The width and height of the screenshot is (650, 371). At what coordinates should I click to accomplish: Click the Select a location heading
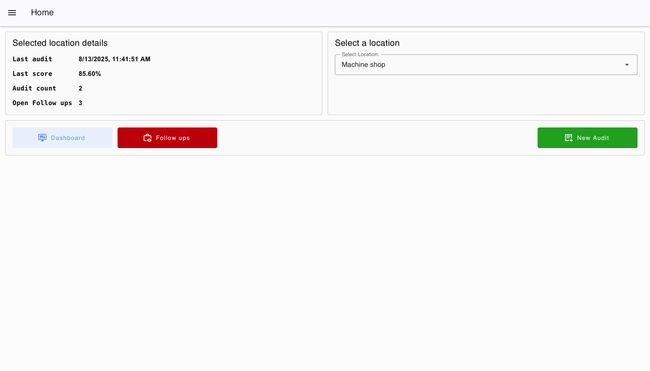coord(367,43)
